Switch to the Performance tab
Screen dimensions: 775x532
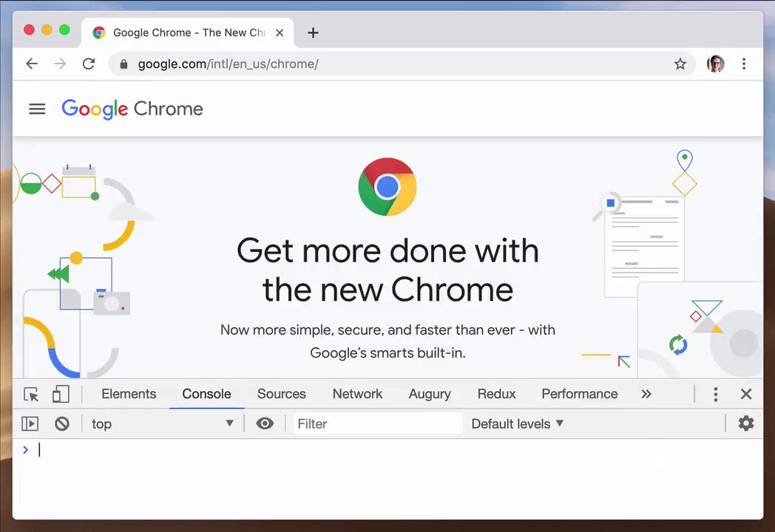click(x=579, y=394)
